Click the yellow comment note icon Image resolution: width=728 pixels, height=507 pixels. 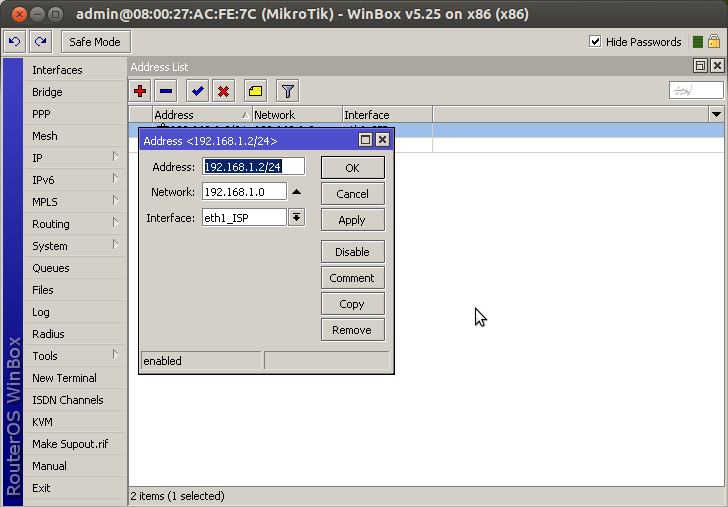[x=255, y=91]
